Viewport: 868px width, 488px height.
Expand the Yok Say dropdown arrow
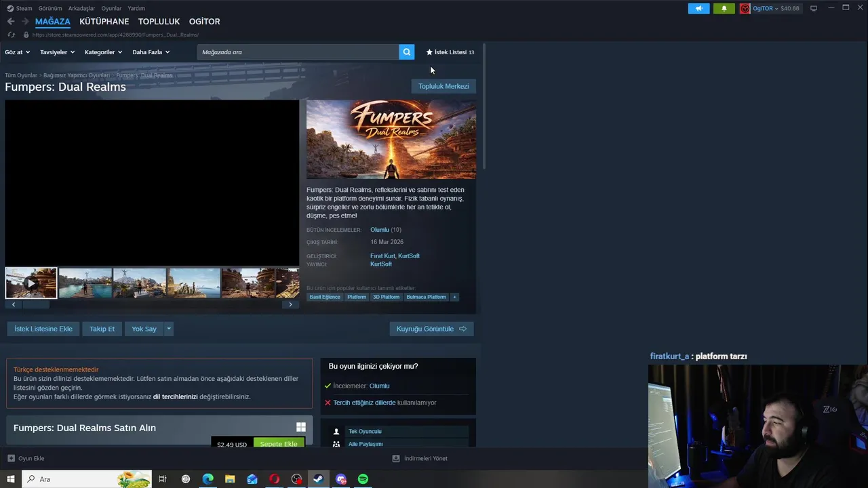point(169,329)
